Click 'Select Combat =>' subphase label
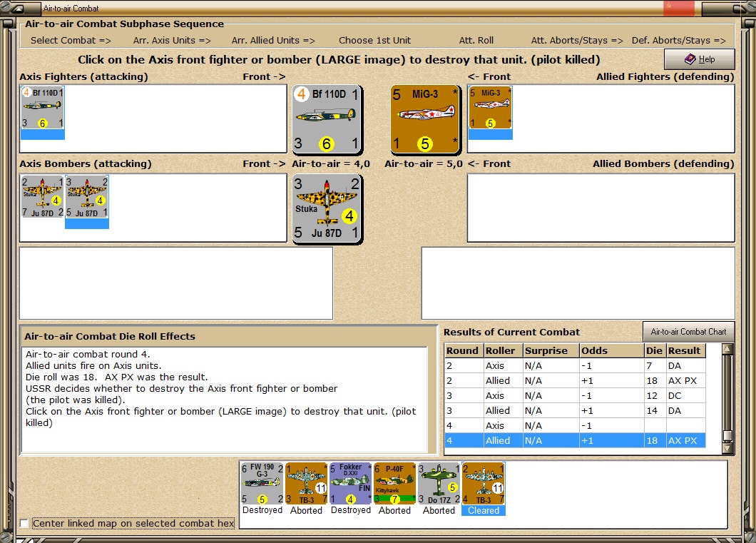This screenshot has height=543, width=756. coord(71,41)
